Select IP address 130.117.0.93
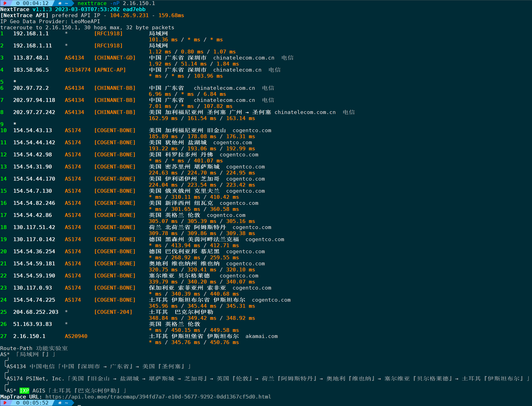This screenshot has width=532, height=406. coord(32,288)
